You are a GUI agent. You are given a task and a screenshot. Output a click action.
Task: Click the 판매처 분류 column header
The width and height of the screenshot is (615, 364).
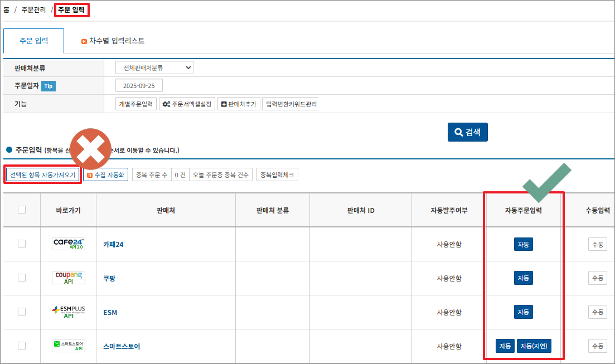(x=273, y=210)
